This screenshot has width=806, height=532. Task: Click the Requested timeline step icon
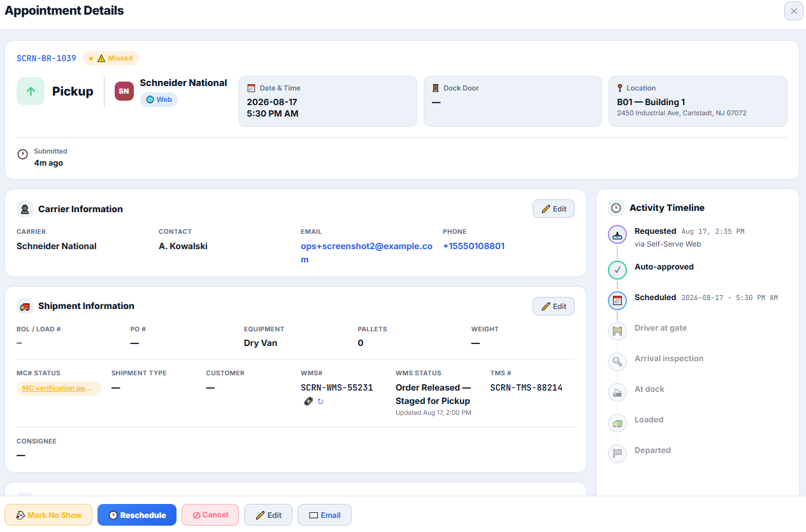coord(617,234)
